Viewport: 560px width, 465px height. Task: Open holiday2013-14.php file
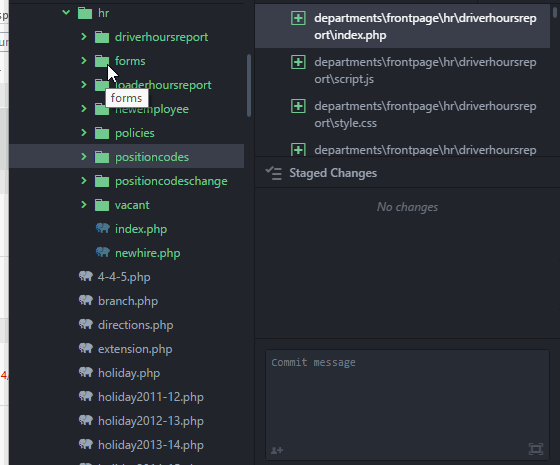(151, 445)
